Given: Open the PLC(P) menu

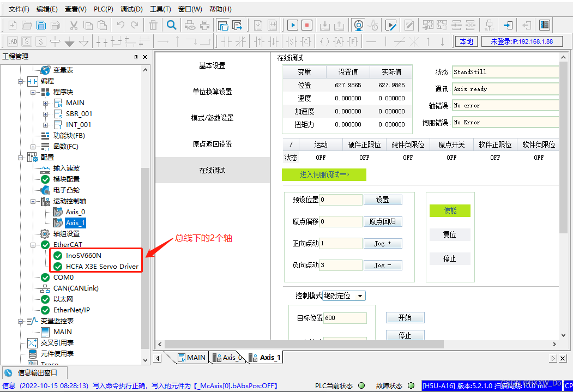Looking at the screenshot, I should pyautogui.click(x=104, y=9).
